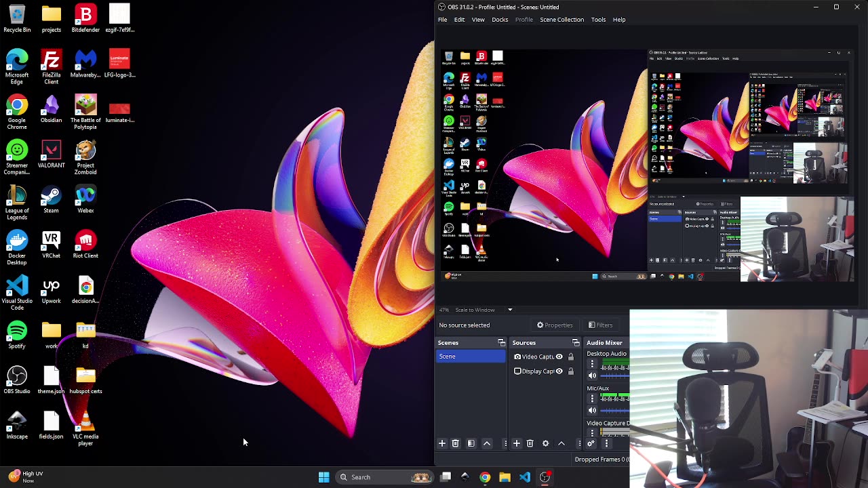Open the Docks menu
This screenshot has height=488, width=868.
[x=500, y=20]
